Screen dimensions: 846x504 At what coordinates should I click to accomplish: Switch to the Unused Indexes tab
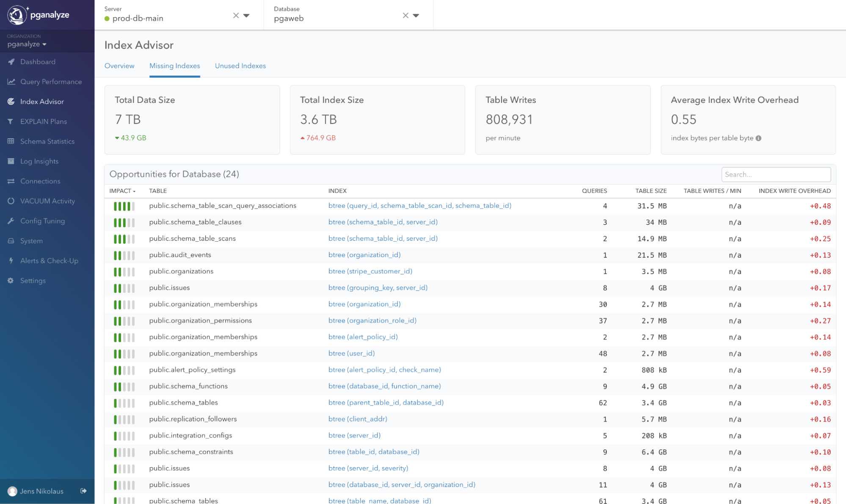tap(240, 66)
